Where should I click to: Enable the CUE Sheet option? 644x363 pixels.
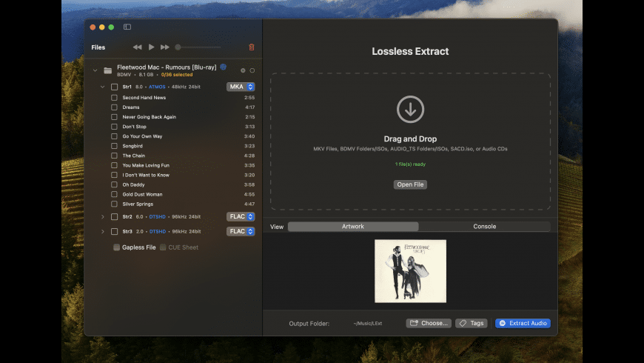pyautogui.click(x=163, y=247)
